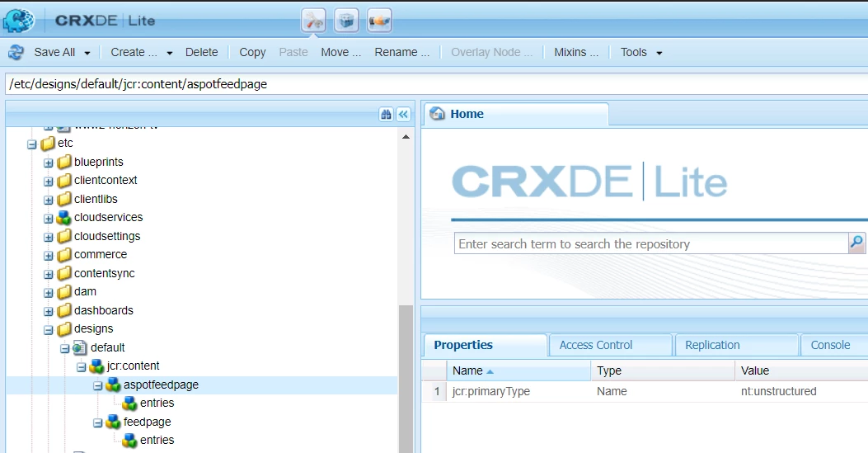Collapse the feedpage tree node
868x453 pixels.
click(98, 423)
